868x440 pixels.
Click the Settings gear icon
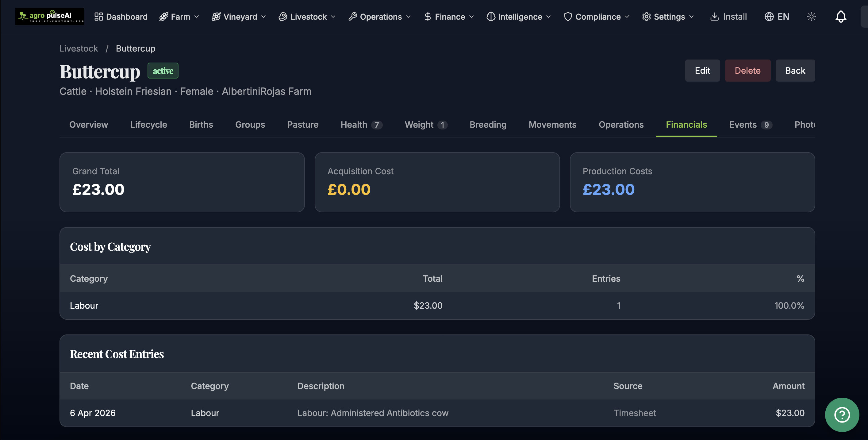coord(646,17)
